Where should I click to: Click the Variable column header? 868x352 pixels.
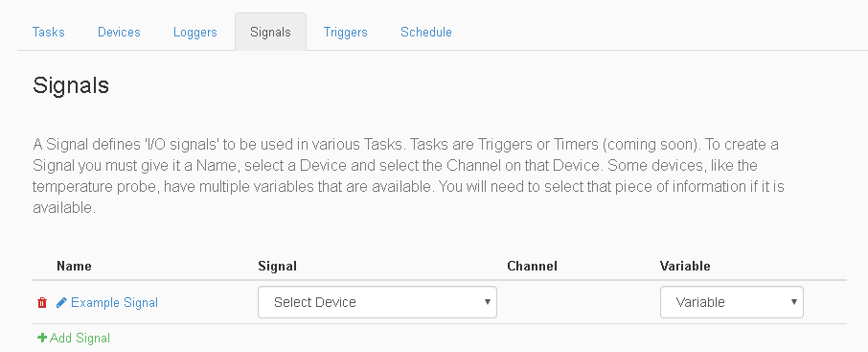click(685, 266)
